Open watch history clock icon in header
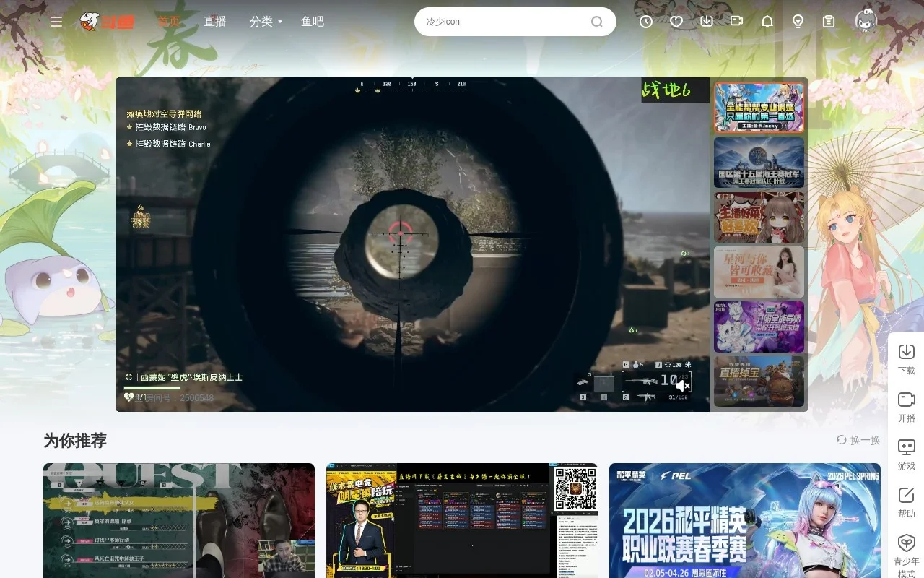This screenshot has height=578, width=924. point(646,22)
